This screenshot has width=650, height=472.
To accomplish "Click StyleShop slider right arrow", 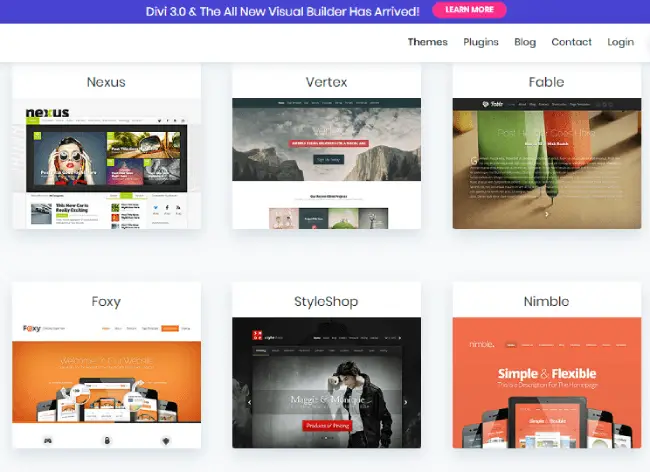I will (x=405, y=402).
